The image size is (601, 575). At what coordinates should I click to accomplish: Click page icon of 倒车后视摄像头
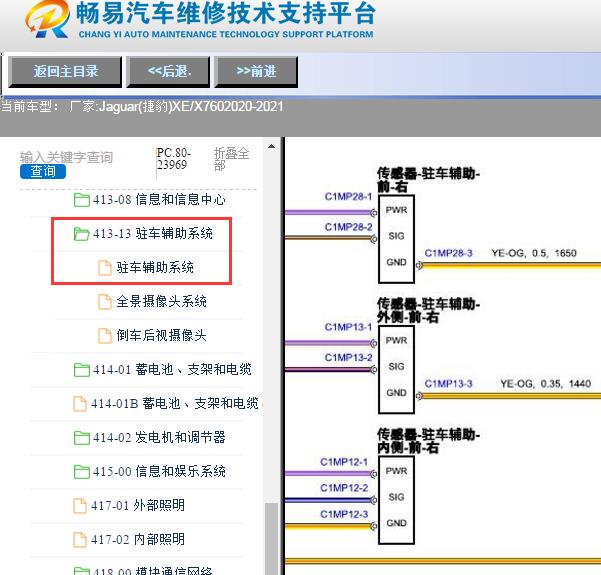(x=105, y=336)
